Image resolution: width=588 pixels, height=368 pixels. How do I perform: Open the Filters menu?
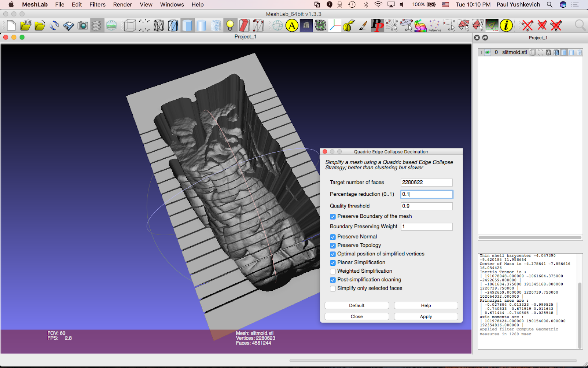pos(97,4)
